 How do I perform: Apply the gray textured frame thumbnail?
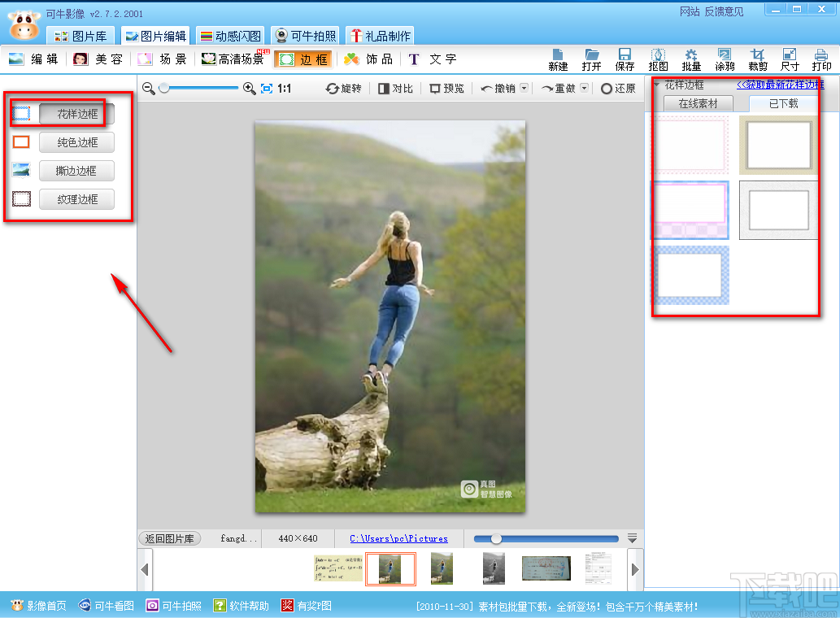pyautogui.click(x=778, y=210)
